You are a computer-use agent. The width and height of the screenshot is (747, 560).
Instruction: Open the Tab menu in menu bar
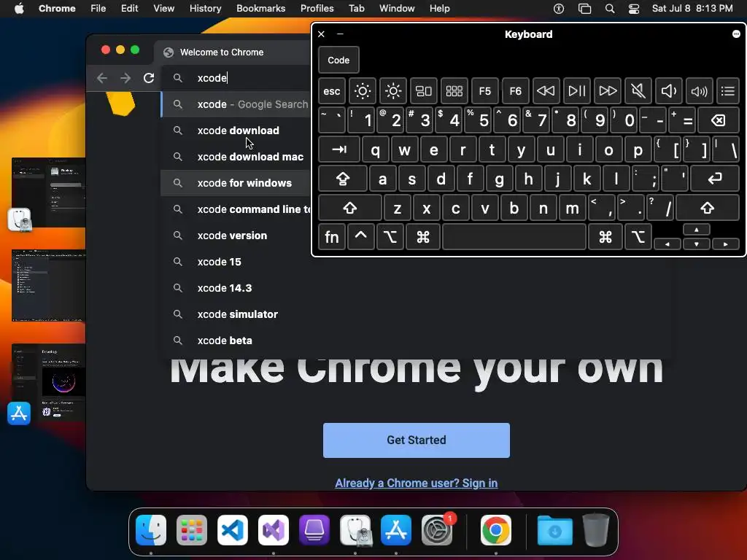tap(356, 9)
